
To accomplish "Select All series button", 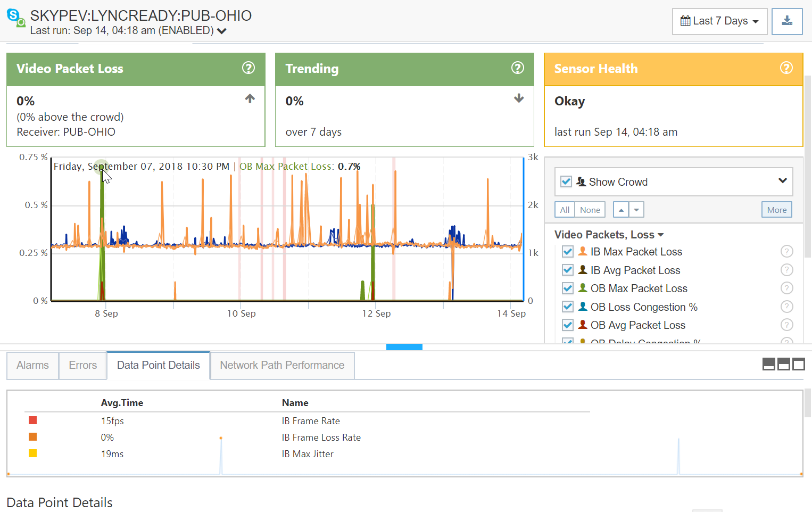I will point(565,210).
